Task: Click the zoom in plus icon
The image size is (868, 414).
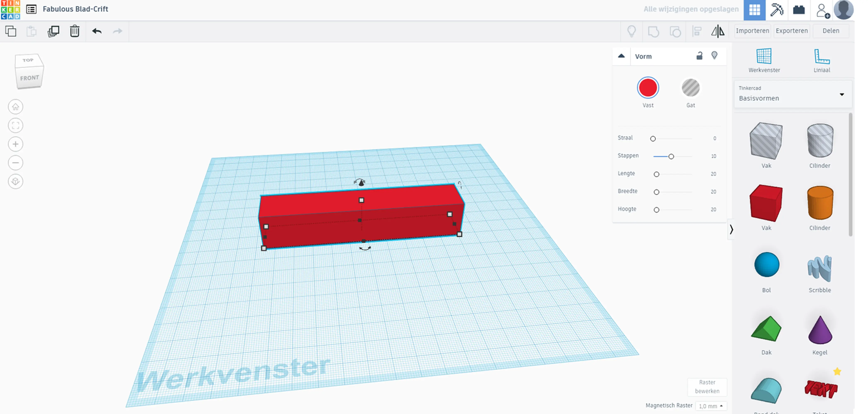Action: (16, 144)
